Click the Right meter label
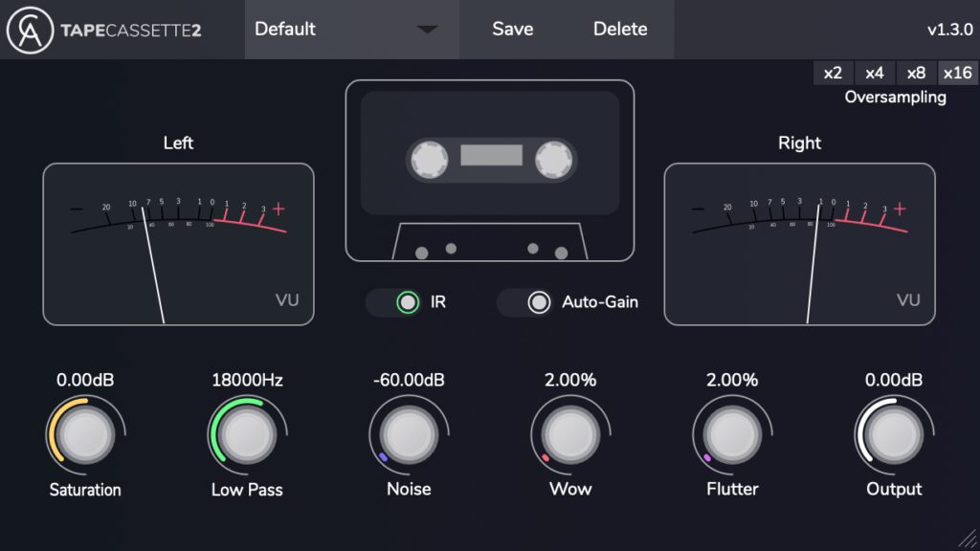Viewport: 980px width, 551px height. (799, 143)
